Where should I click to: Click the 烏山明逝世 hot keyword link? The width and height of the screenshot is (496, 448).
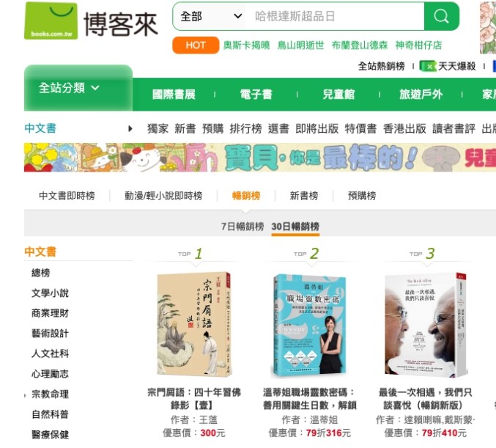[x=300, y=45]
